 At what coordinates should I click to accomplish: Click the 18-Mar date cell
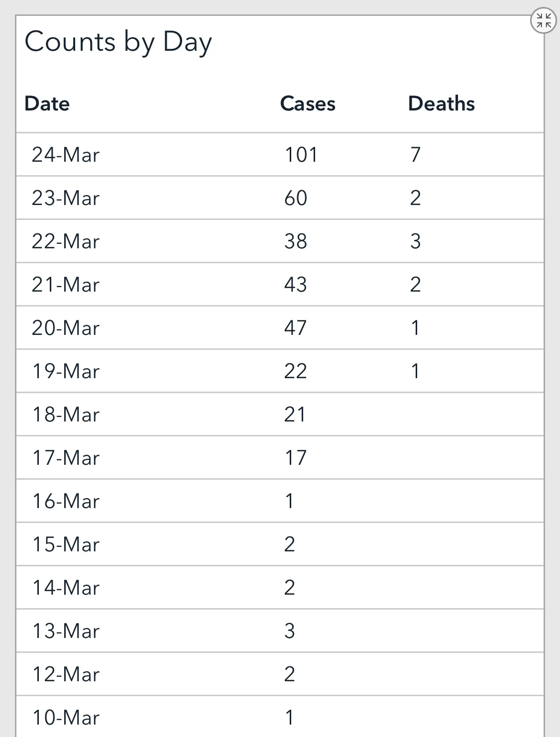pos(66,415)
